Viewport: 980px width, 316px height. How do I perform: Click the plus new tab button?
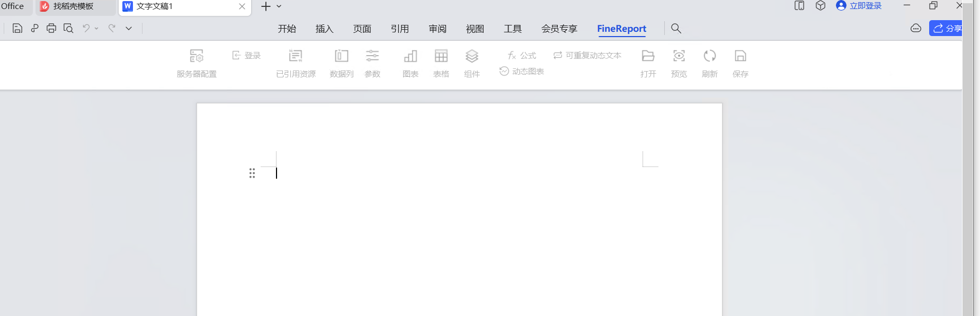pyautogui.click(x=266, y=6)
